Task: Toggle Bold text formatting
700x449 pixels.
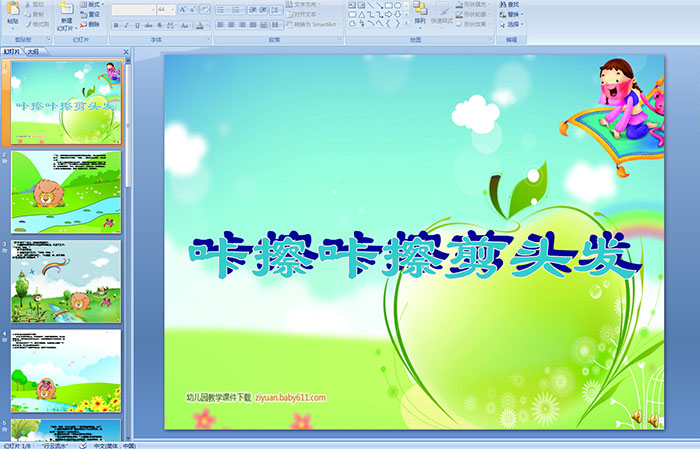Action: pos(115,24)
